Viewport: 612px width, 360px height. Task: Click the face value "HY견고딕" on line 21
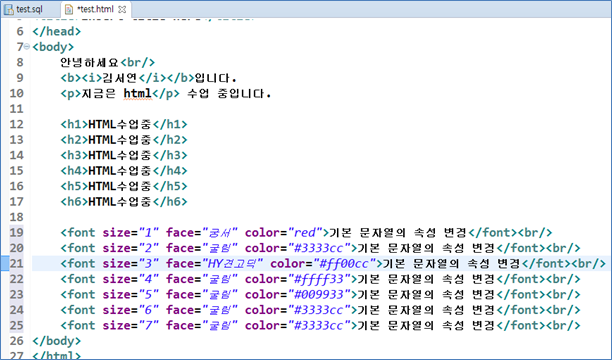[233, 264]
